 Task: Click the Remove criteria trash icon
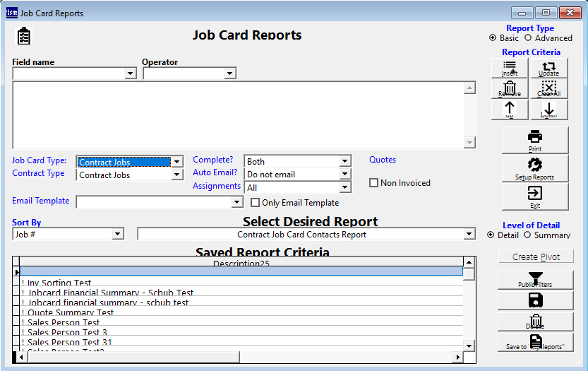[509, 88]
